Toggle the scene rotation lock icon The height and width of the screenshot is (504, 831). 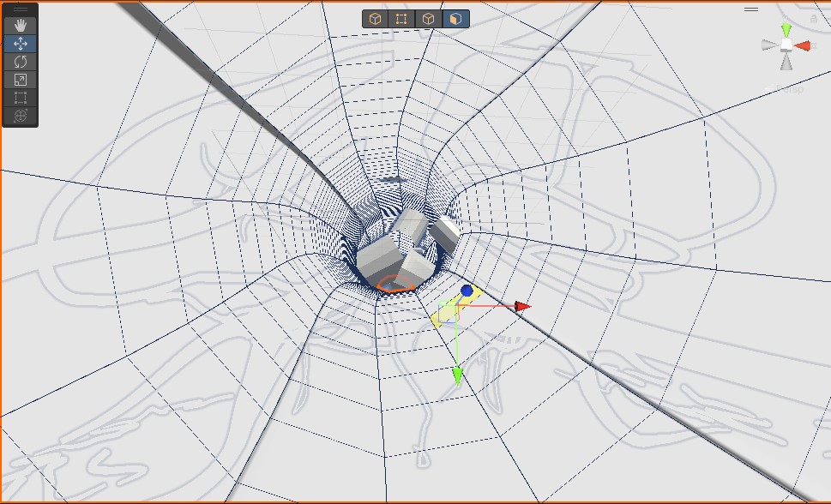[x=813, y=18]
